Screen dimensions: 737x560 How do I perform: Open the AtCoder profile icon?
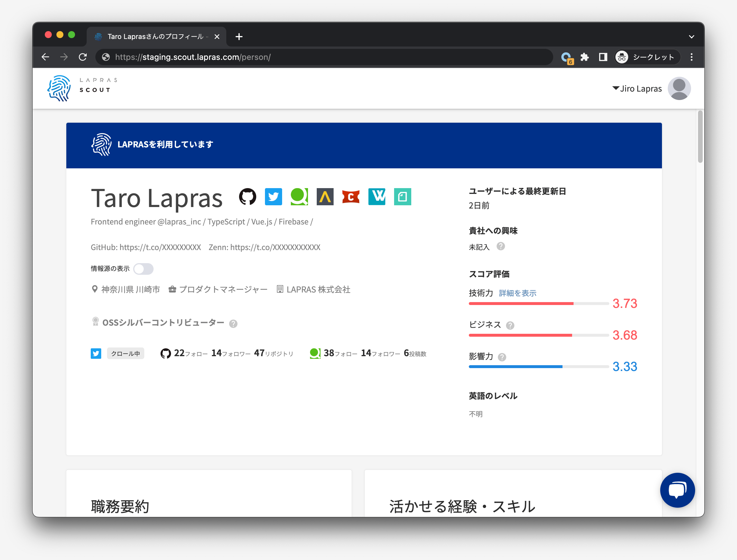click(325, 197)
